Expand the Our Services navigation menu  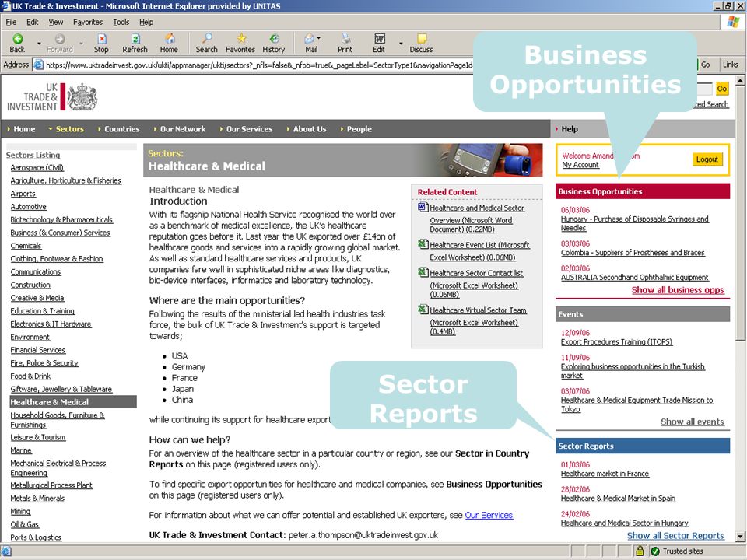click(x=247, y=129)
